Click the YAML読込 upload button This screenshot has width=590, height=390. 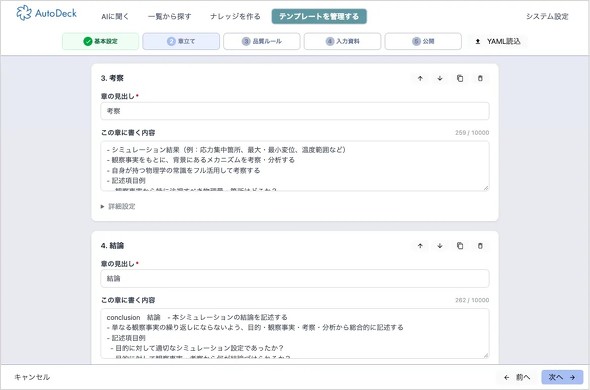(x=497, y=41)
